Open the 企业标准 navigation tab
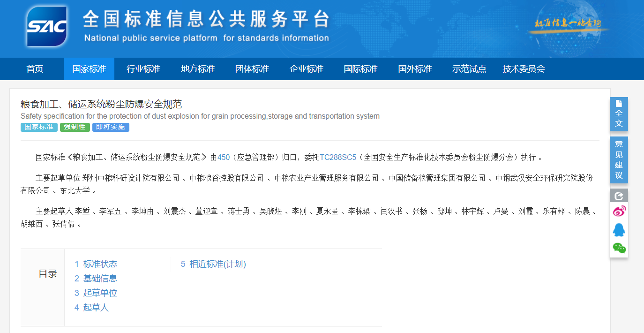644x333 pixels. point(307,69)
